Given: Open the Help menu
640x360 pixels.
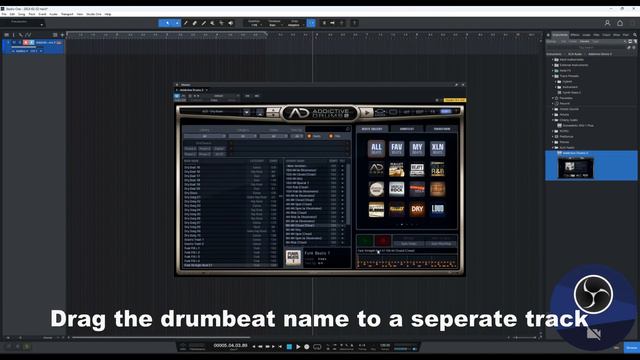Looking at the screenshot, I should [108, 14].
